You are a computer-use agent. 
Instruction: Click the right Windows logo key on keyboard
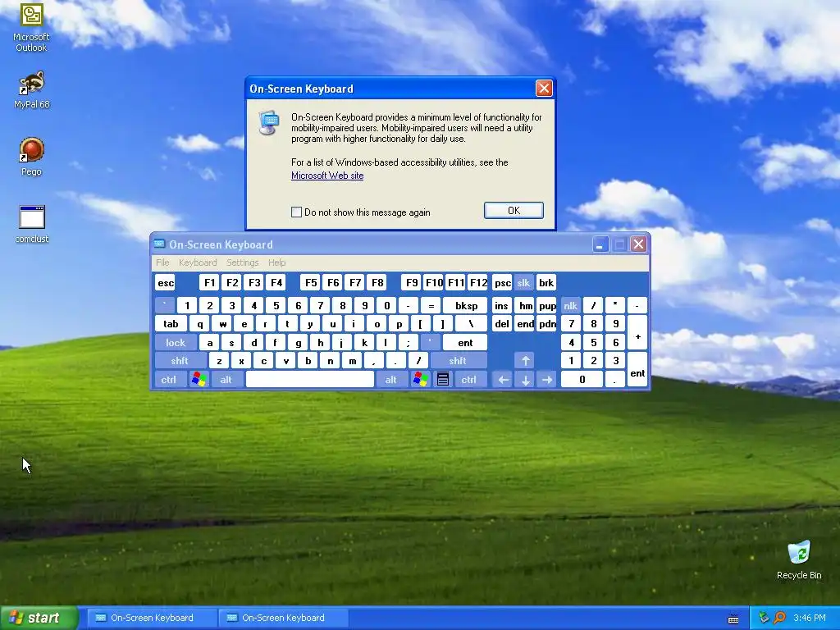tap(421, 379)
